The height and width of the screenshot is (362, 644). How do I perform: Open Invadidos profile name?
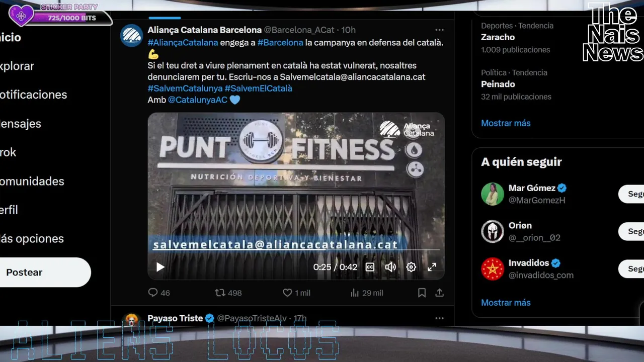[x=529, y=263]
